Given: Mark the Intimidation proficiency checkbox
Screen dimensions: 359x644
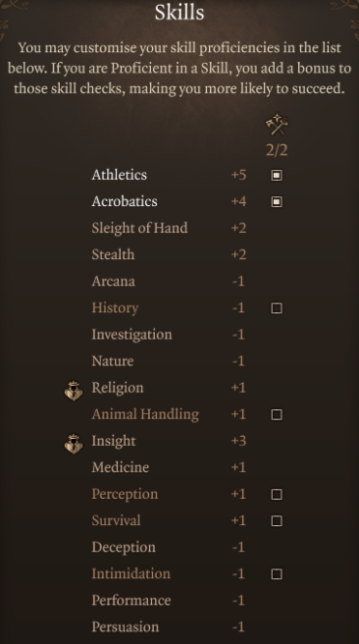Looking at the screenshot, I should [277, 573].
